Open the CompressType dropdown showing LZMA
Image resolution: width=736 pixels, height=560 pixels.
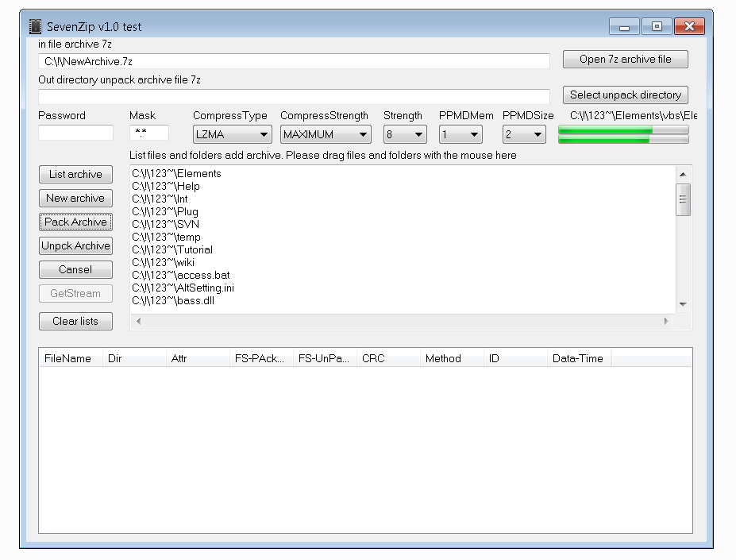[x=233, y=134]
